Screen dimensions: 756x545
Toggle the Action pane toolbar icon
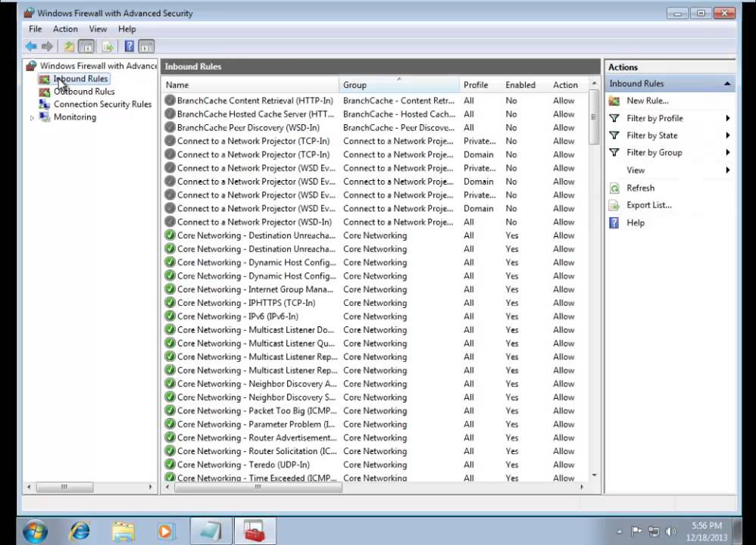coord(146,46)
